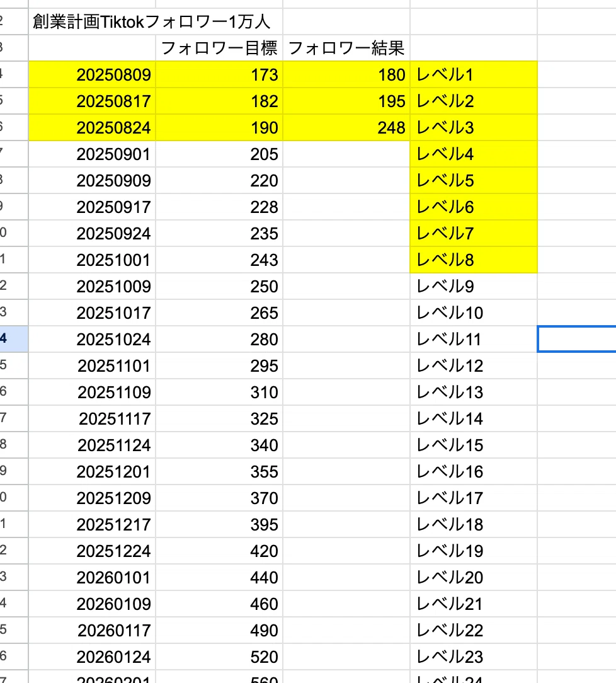The height and width of the screenshot is (683, 616).
Task: Select date cell 20260124
Action: (93, 657)
